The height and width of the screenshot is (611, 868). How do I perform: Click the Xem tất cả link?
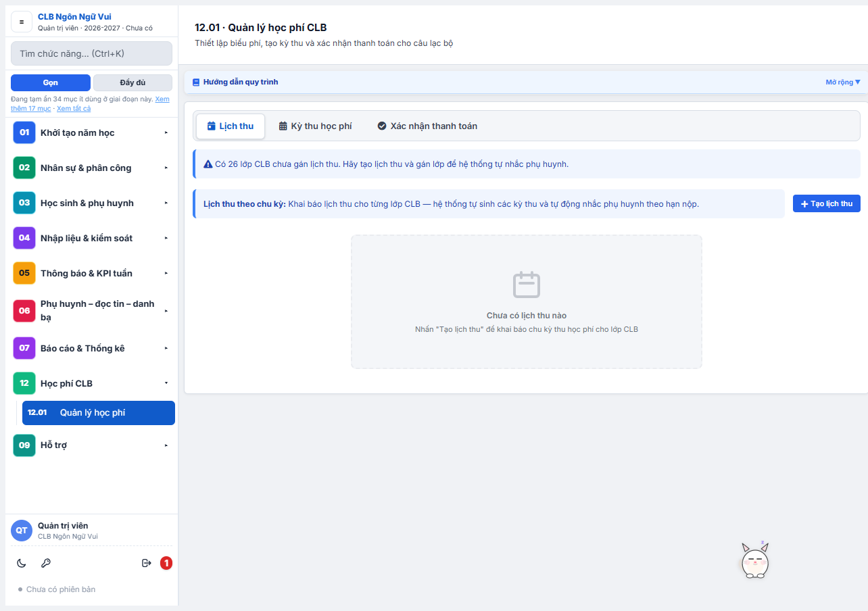point(74,108)
